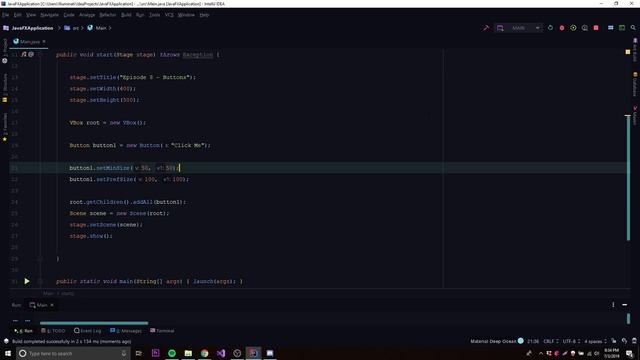Open the Refactor menu
This screenshot has height=360, width=640.
pos(108,15)
